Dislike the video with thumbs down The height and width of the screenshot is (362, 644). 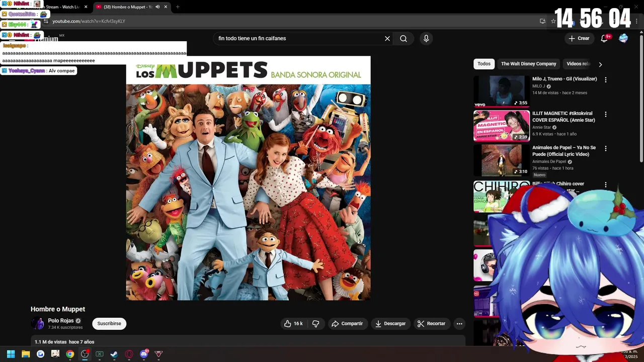click(316, 324)
